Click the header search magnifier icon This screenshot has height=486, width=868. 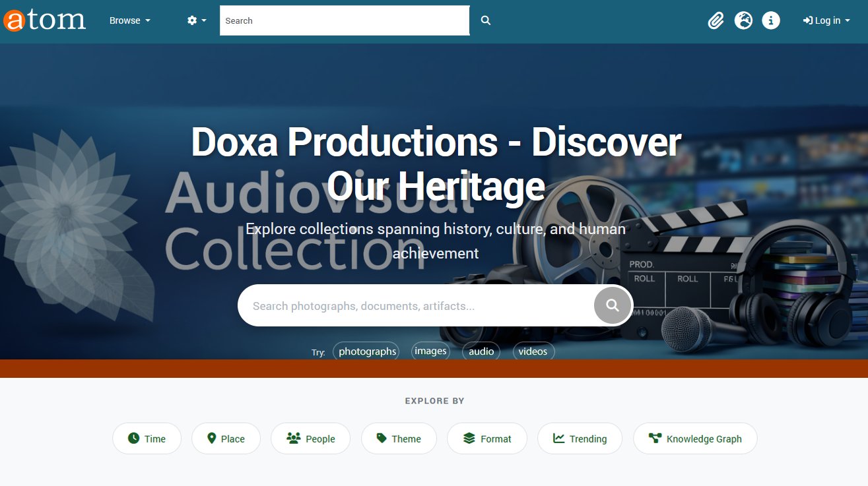click(x=486, y=20)
